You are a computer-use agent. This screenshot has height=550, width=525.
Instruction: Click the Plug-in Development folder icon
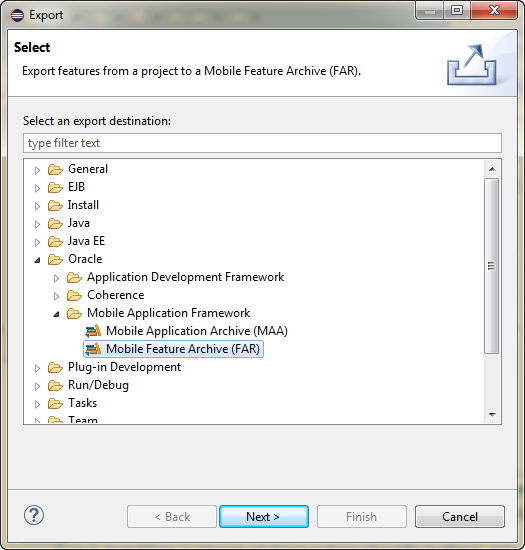coord(55,367)
